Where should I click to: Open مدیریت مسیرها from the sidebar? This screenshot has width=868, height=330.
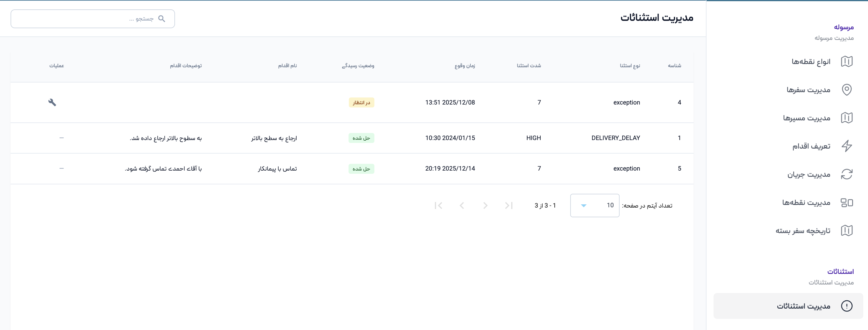click(806, 118)
